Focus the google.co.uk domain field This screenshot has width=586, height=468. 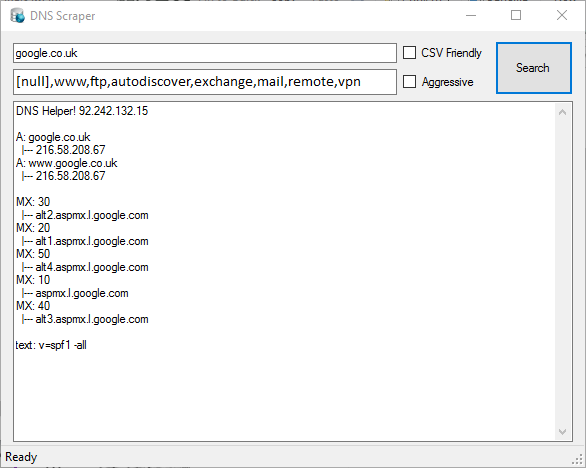(x=205, y=53)
